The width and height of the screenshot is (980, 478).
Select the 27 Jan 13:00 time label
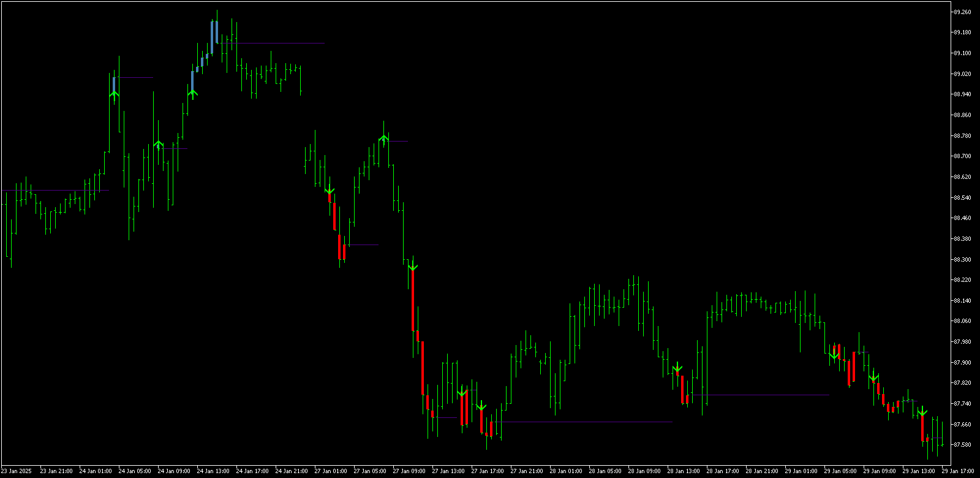448,471
